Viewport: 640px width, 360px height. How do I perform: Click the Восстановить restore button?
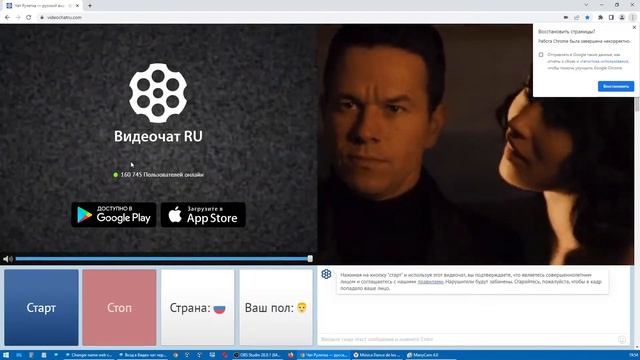(616, 86)
